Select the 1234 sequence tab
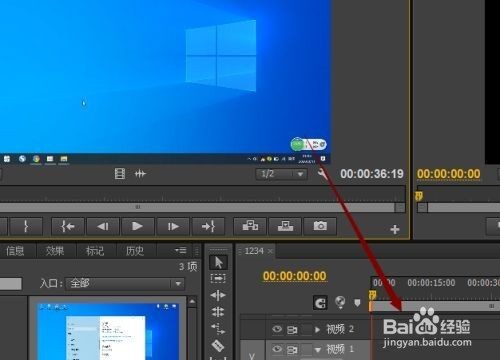 pos(254,251)
